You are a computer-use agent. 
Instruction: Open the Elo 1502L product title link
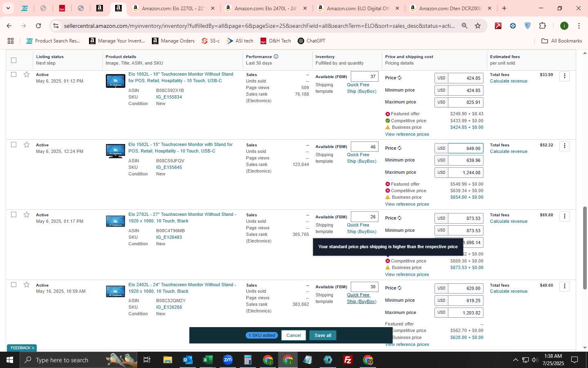coord(180,148)
